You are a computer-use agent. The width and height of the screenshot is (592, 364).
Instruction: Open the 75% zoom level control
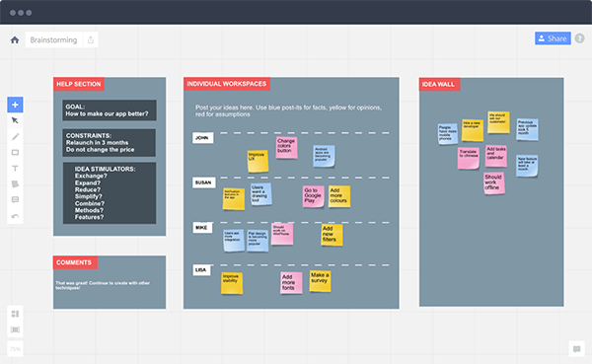coord(15,349)
